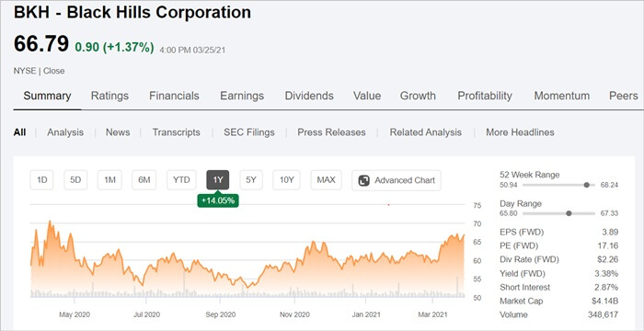The width and height of the screenshot is (644, 331).
Task: Open More Headlines link
Action: [520, 132]
